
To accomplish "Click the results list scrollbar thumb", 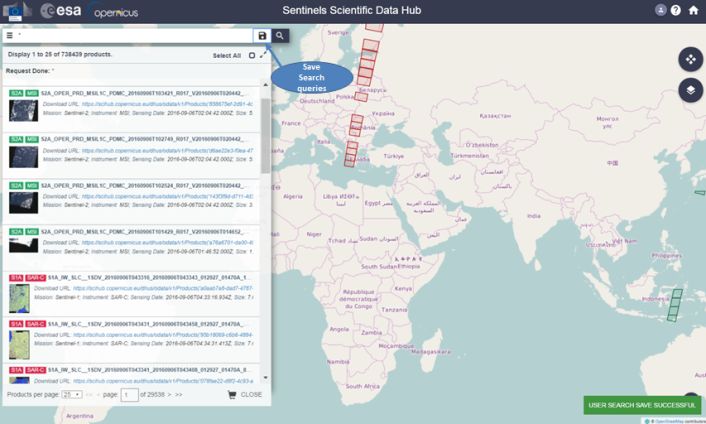I will (265, 135).
